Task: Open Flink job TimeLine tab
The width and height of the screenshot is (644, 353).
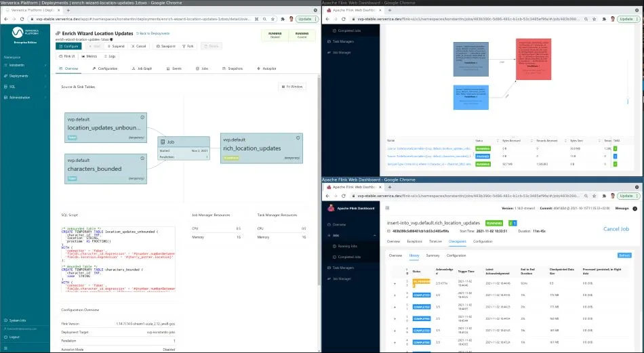Action: pos(435,241)
